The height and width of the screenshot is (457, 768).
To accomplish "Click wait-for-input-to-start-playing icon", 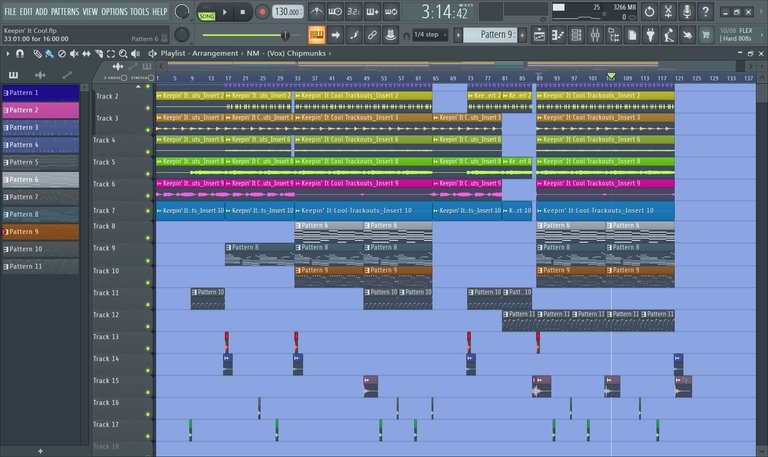I will [x=336, y=11].
